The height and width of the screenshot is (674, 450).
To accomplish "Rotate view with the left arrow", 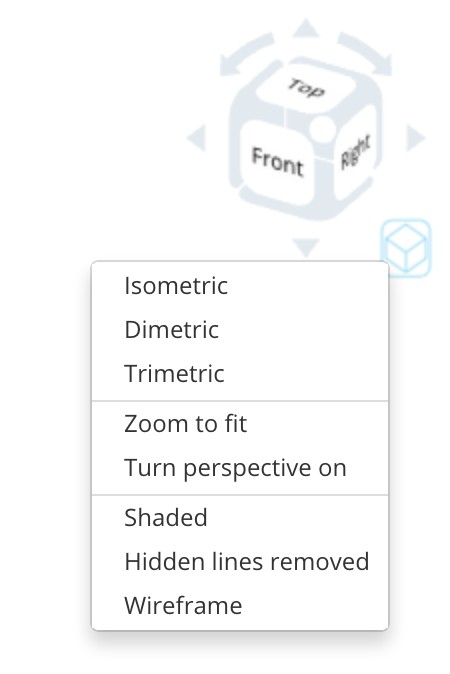I will coord(197,138).
